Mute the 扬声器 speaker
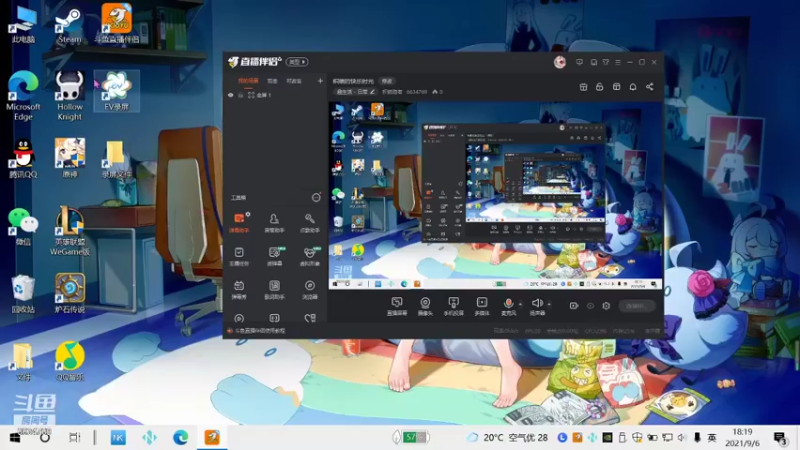Viewport: 800px width, 450px height. point(537,307)
